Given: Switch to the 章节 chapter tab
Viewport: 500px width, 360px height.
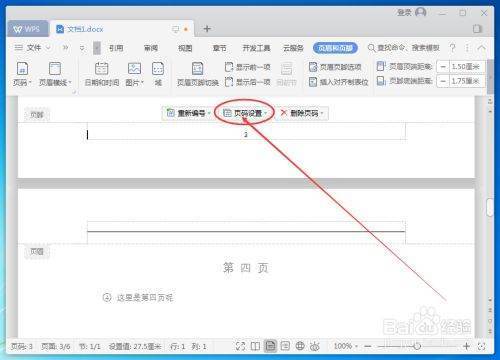Looking at the screenshot, I should point(219,48).
